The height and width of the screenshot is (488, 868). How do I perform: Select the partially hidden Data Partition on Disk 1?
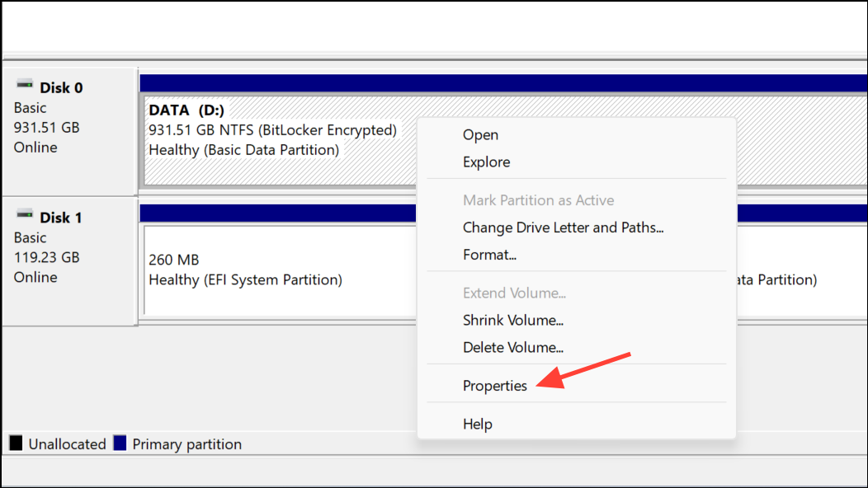[801, 270]
